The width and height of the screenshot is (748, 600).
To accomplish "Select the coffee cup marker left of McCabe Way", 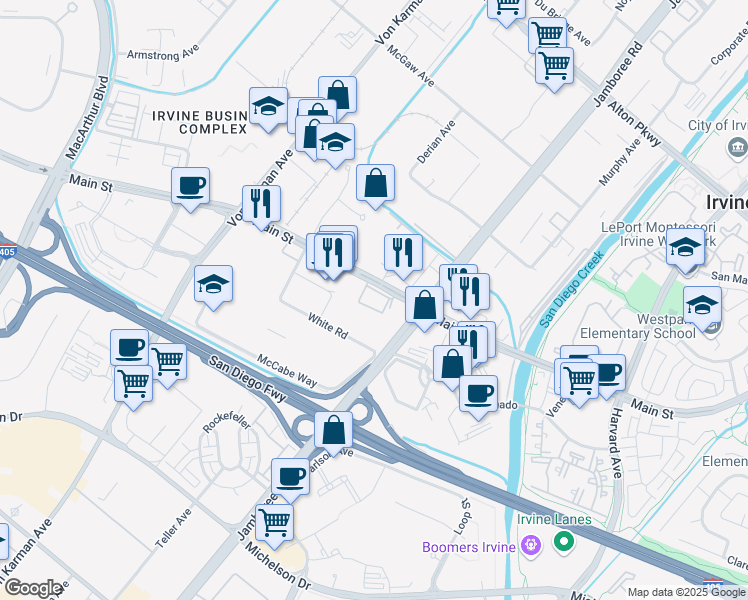I will tap(129, 347).
